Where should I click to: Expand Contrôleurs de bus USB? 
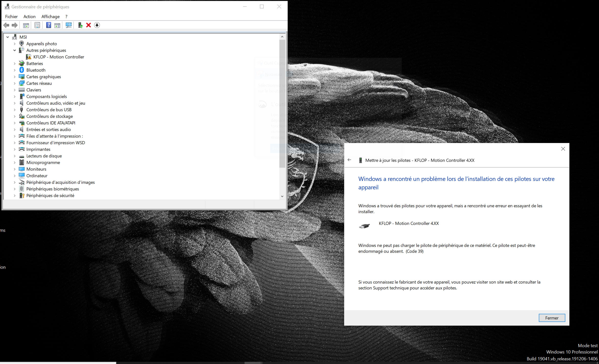click(14, 110)
